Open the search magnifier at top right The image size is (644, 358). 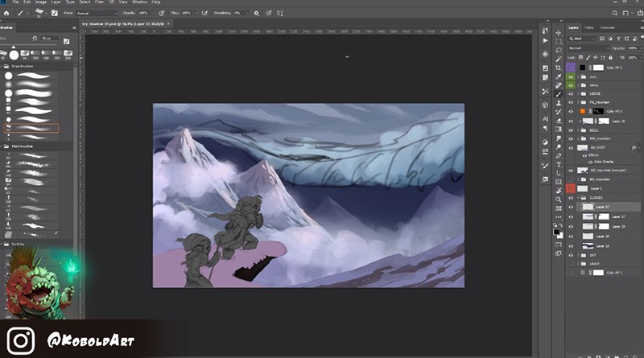pos(615,13)
